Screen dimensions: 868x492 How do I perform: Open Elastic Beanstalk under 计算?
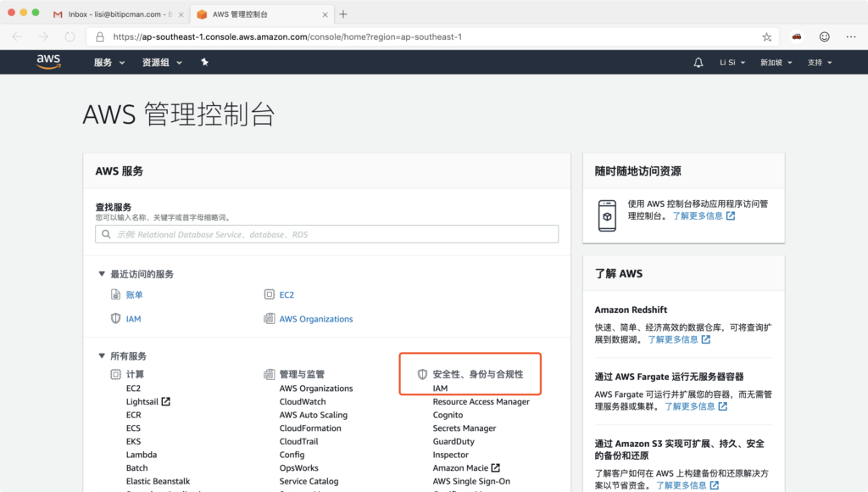point(158,482)
